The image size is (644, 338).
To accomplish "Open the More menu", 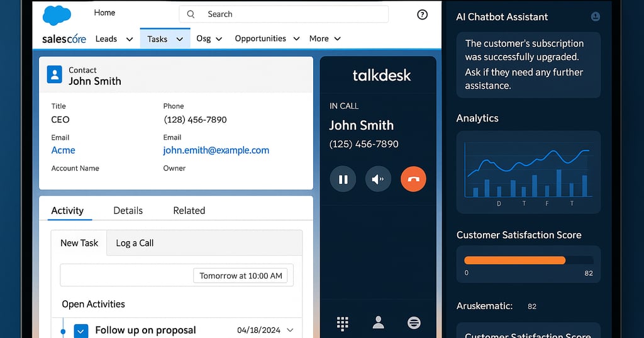I will click(319, 38).
